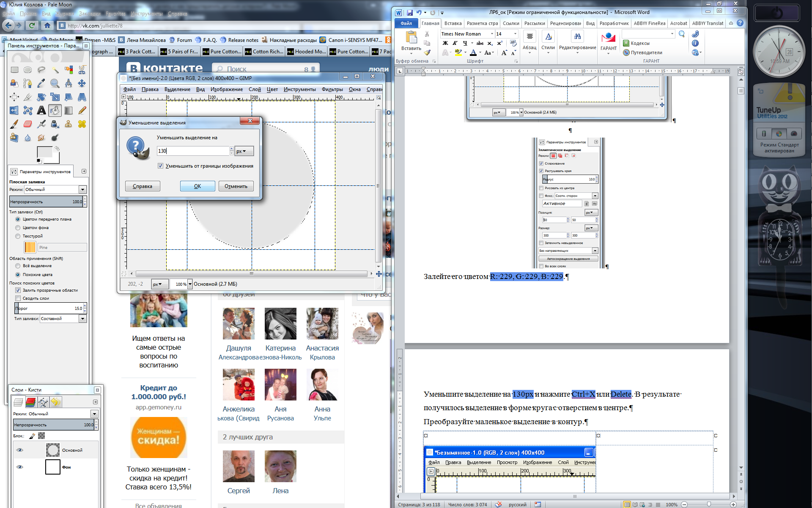Pick the Smudge finger tool
This screenshot has height=508, width=812.
click(41, 138)
